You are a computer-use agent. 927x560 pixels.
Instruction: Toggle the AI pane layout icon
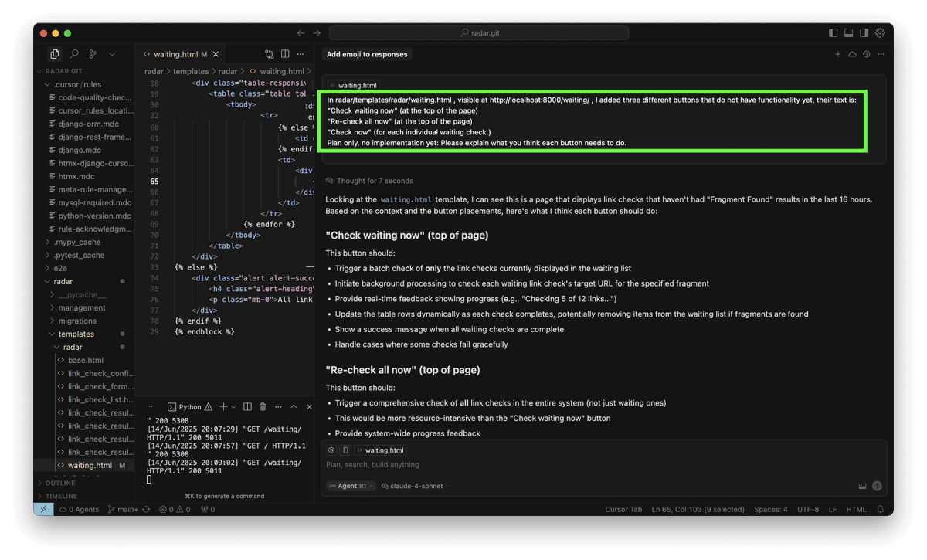(864, 33)
